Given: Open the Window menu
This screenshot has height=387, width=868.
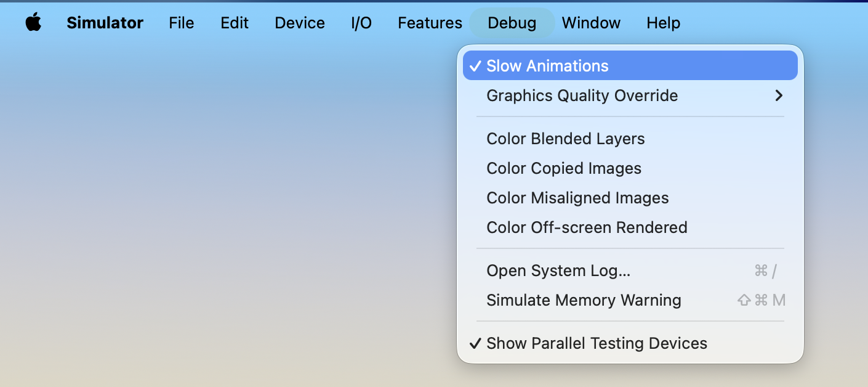Looking at the screenshot, I should (591, 23).
